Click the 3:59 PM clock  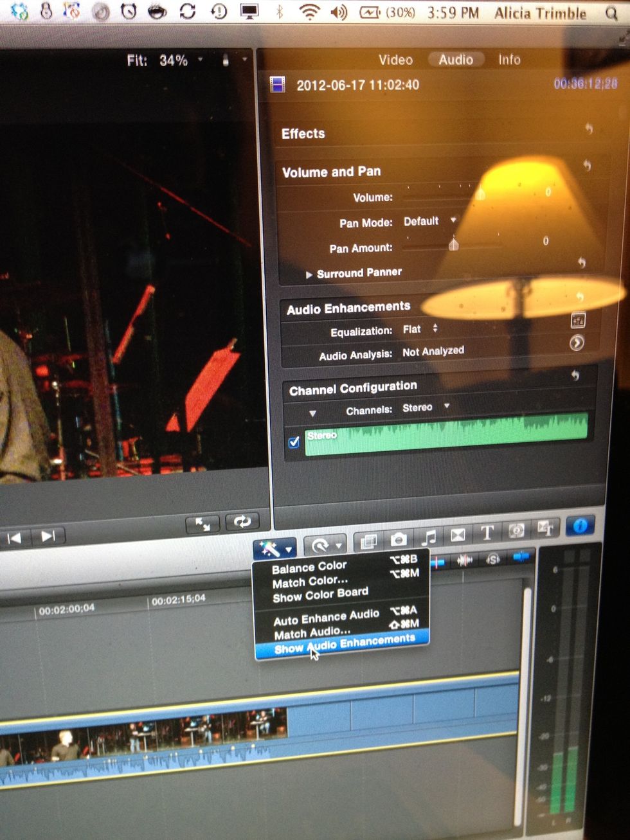pos(453,12)
